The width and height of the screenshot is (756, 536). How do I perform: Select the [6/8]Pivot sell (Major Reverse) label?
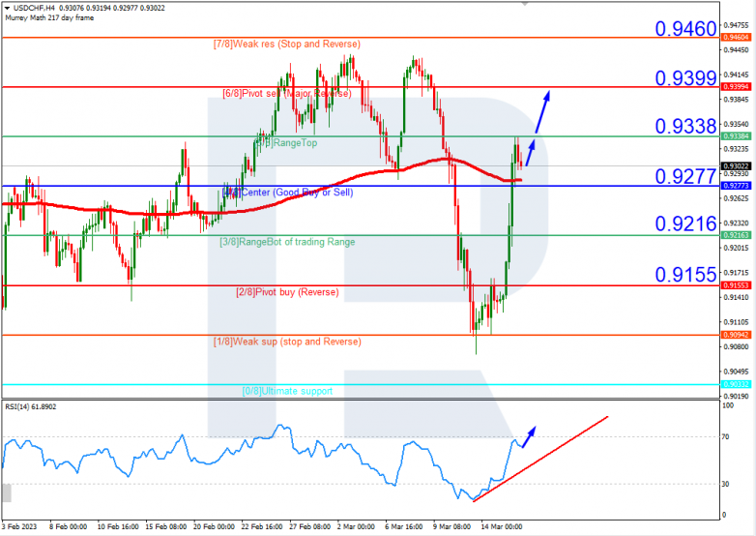pos(287,94)
